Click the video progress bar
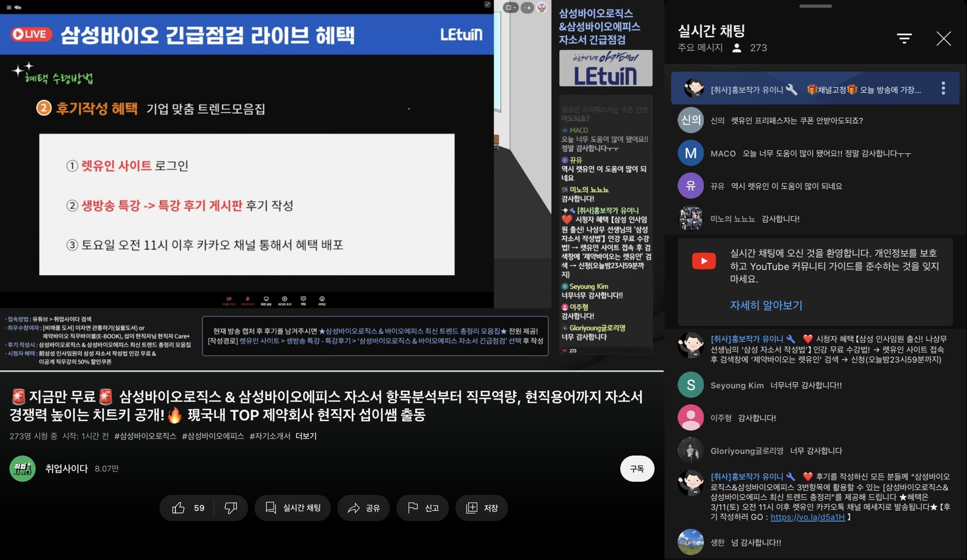Viewport: 967px width, 560px height. pos(332,371)
